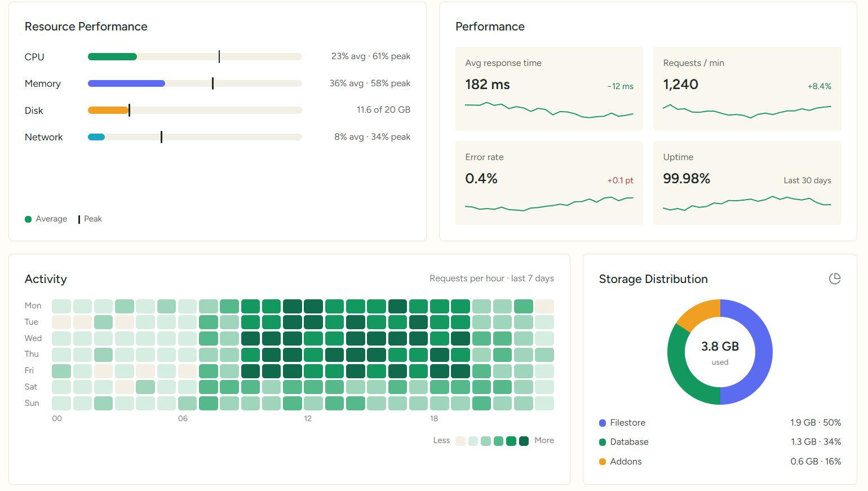The image size is (868, 491).
Task: Select the Error rate card
Action: pos(549,183)
